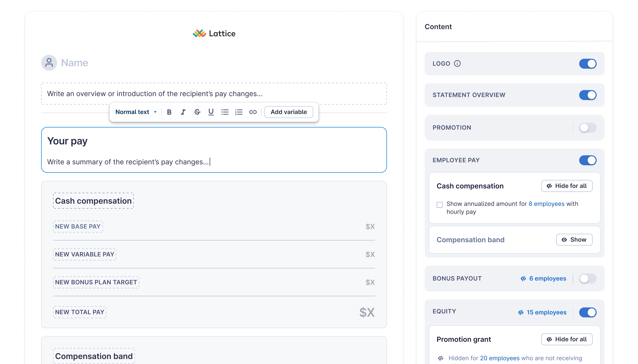The width and height of the screenshot is (638, 364).
Task: Check Show annualized amount for hourly pay
Action: pyautogui.click(x=440, y=205)
